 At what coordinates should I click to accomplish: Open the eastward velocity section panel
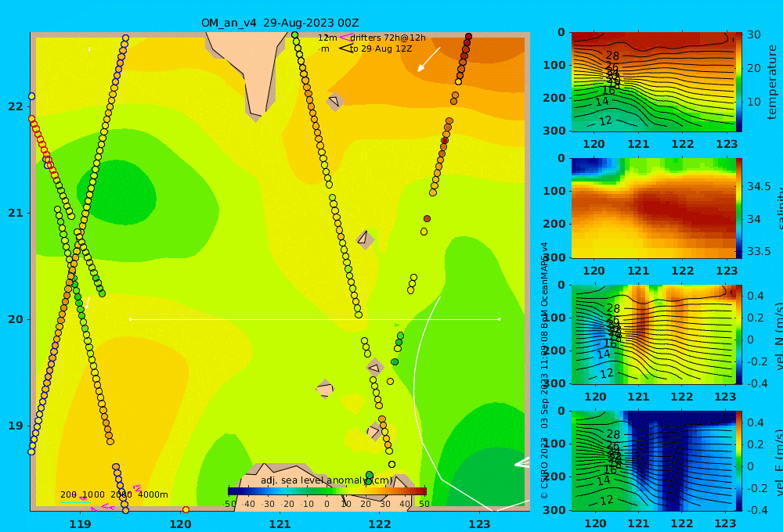tap(653, 461)
